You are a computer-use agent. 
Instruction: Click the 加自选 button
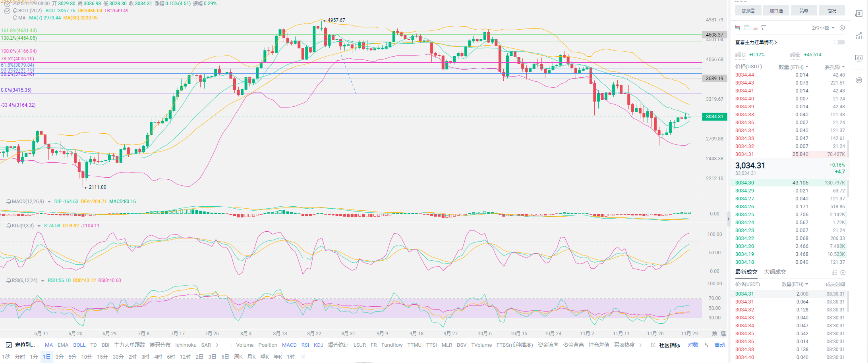776,11
